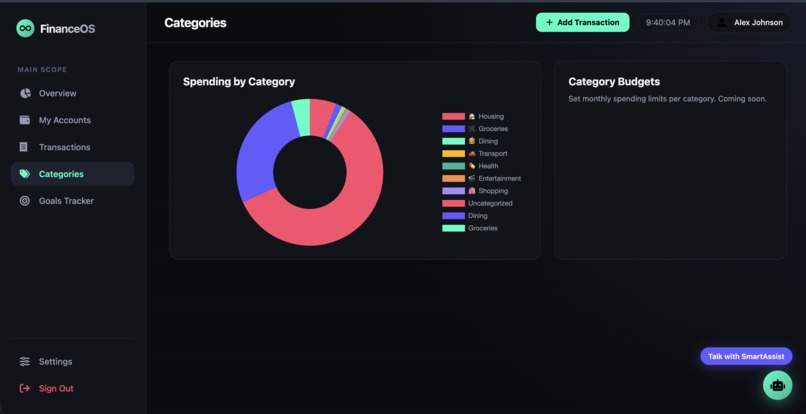Click the Overview pie chart icon

click(25, 93)
